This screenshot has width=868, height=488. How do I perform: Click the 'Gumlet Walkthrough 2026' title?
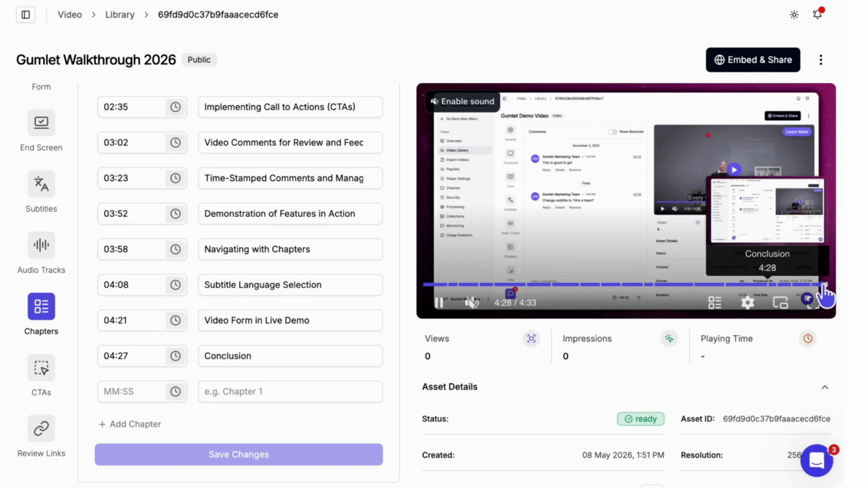click(96, 60)
